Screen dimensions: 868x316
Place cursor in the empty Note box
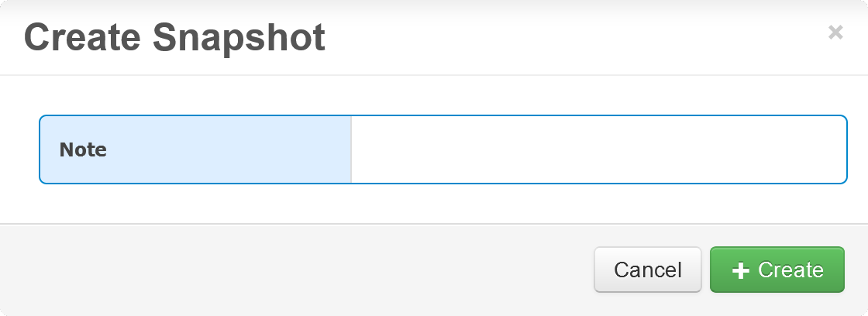(598, 149)
